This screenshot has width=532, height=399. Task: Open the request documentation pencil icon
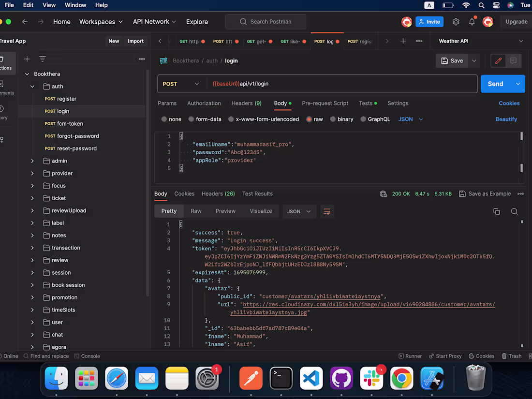[x=498, y=60]
